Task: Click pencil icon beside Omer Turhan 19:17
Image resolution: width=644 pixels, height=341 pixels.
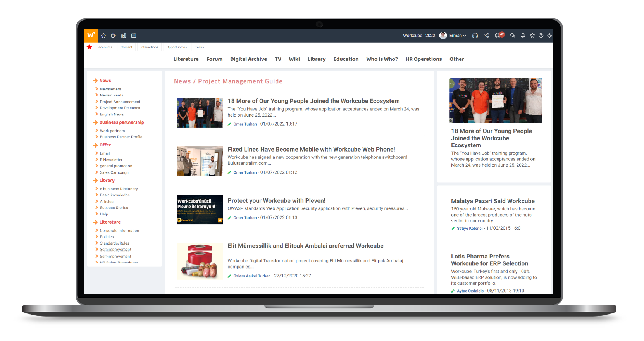Action: coord(229,124)
